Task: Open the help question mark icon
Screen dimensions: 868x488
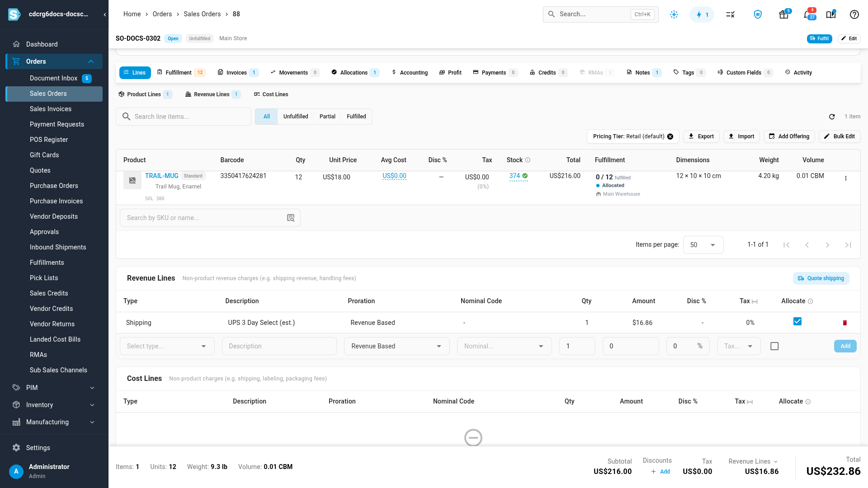Action: tap(854, 14)
